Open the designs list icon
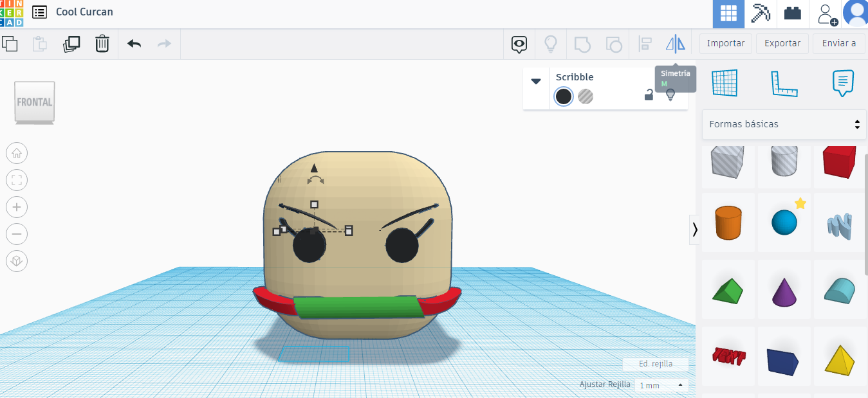868x398 pixels. point(39,12)
